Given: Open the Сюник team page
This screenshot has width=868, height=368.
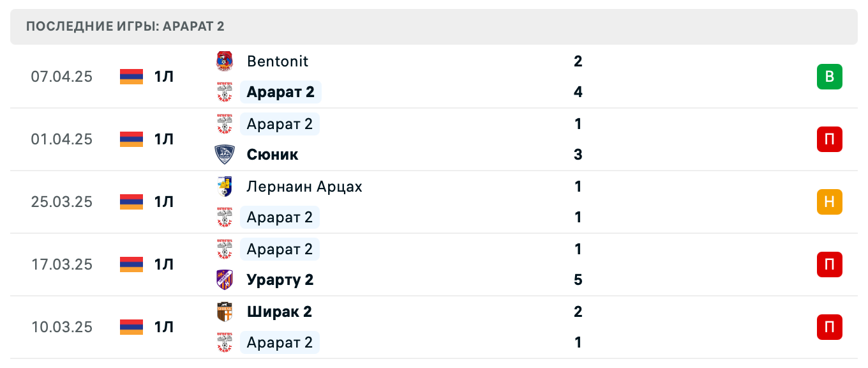Looking at the screenshot, I should coord(273,155).
